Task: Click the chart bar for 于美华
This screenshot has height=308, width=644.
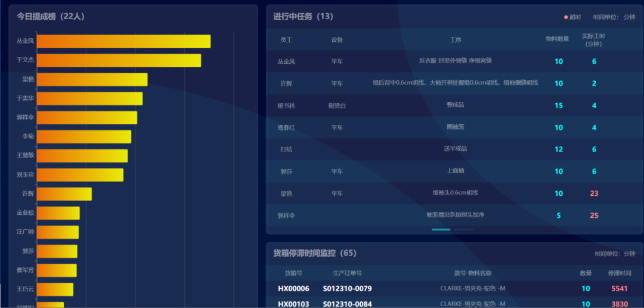Action: (89, 98)
